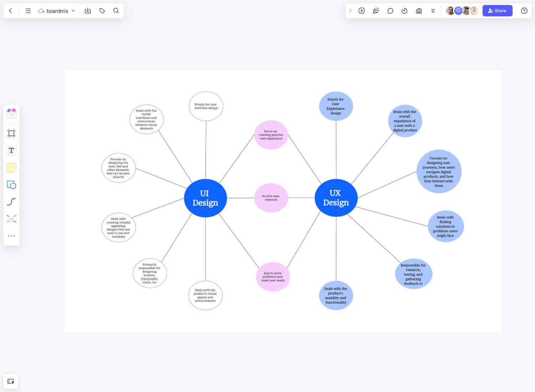The image size is (535, 392).
Task: Click the collaborator avatars group
Action: [462, 11]
